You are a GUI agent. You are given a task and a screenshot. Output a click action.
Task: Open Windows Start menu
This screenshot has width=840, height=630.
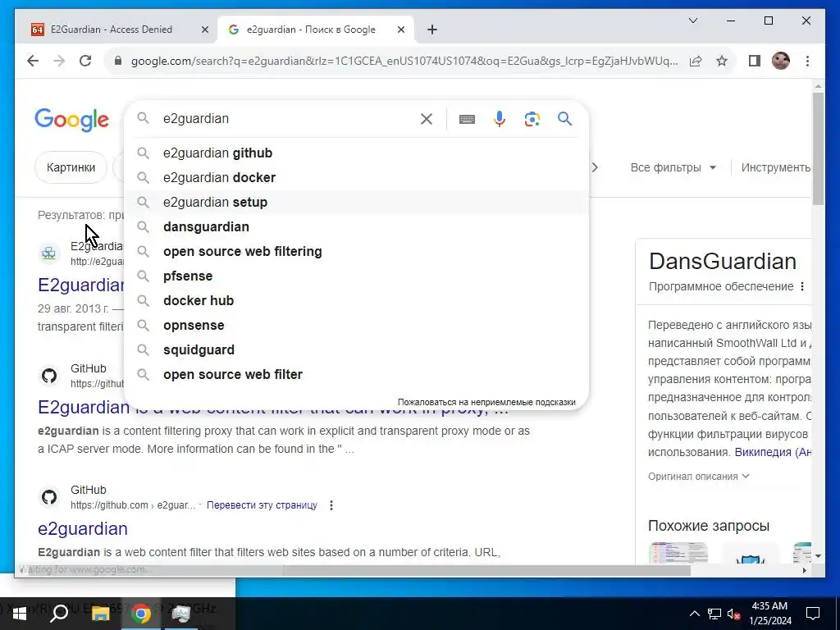(x=20, y=614)
